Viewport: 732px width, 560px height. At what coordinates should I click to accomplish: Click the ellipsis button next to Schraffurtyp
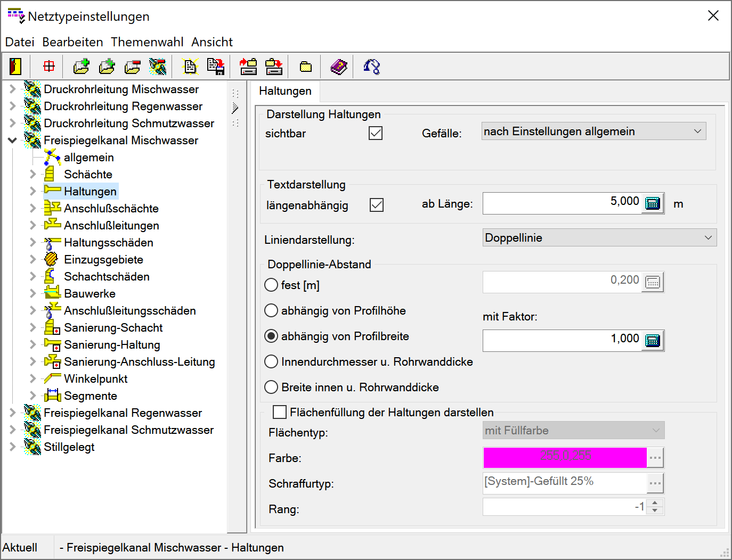click(x=655, y=483)
